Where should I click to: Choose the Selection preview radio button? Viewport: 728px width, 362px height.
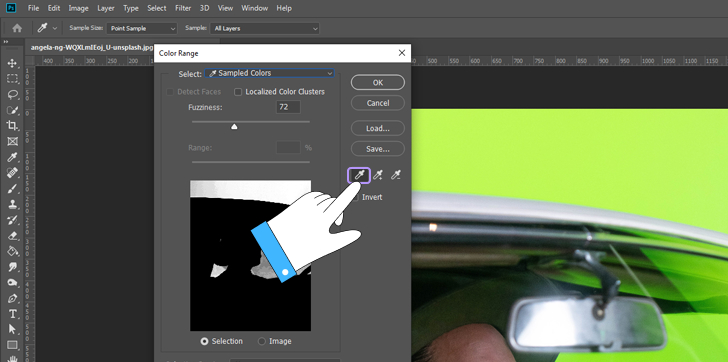point(204,341)
